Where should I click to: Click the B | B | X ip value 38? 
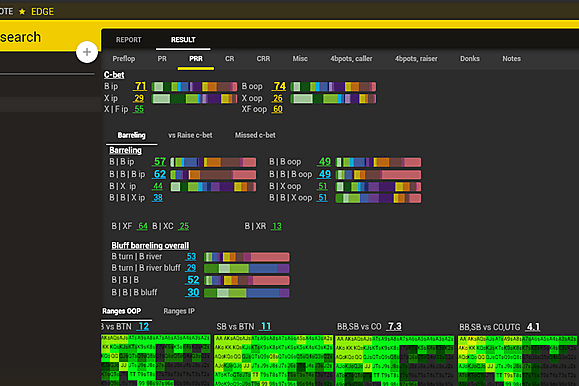[x=158, y=198]
